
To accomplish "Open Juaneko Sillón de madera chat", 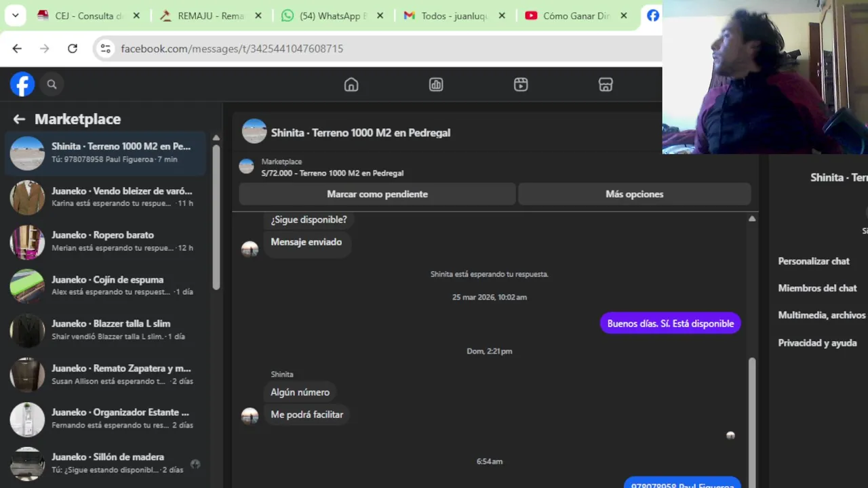I will click(106, 463).
